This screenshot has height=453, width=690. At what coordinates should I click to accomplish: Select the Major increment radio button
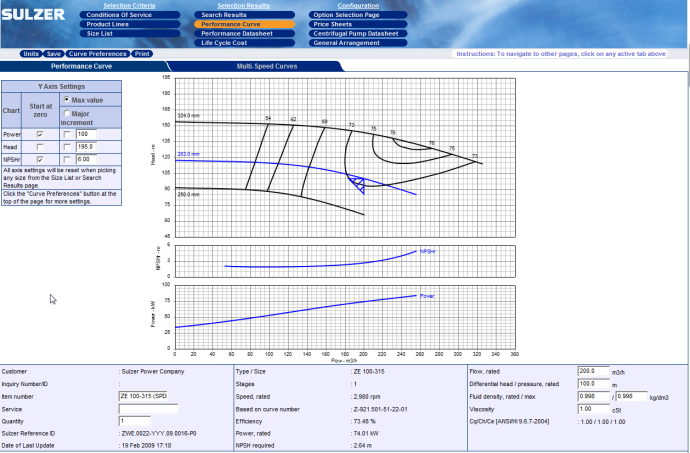[x=67, y=113]
